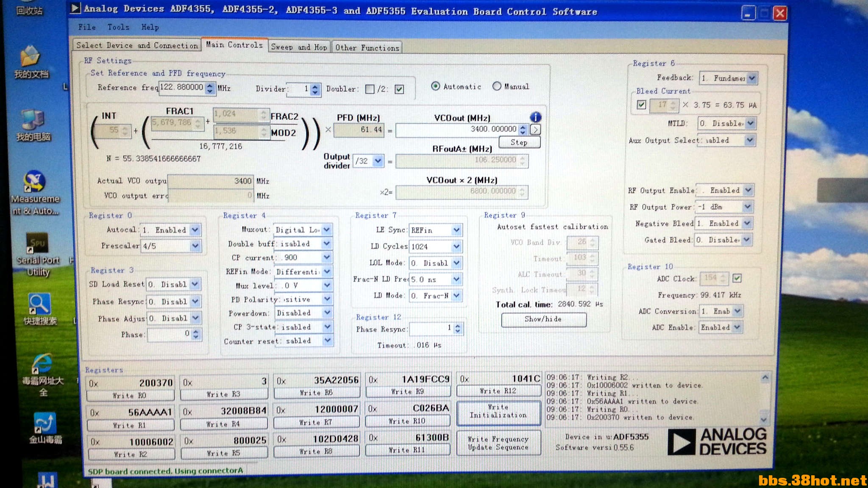Switch to Other Functions tab
This screenshot has width=868, height=488.
[x=367, y=48]
